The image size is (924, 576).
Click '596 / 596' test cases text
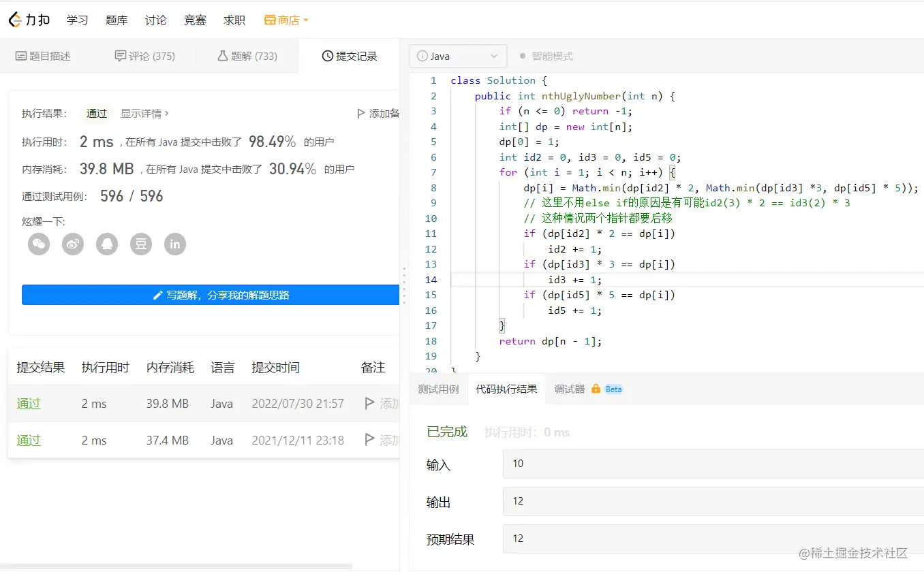(132, 196)
